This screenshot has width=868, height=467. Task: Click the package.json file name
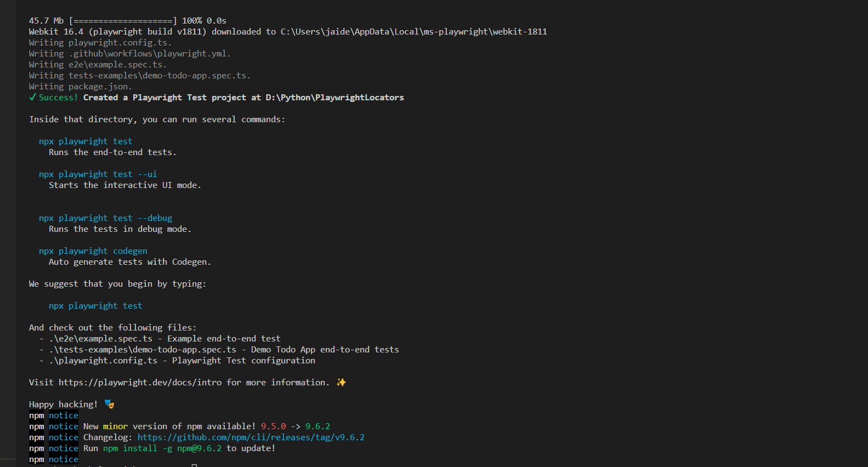pyautogui.click(x=99, y=87)
